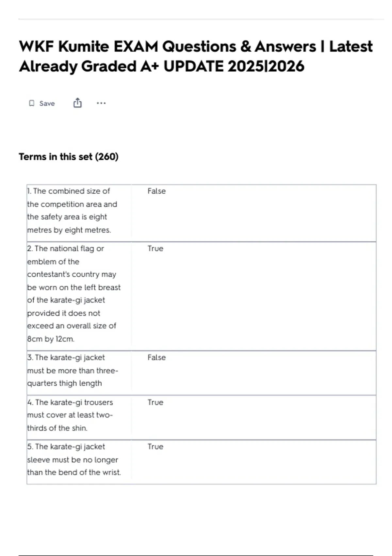Screen dimensions: 392x556
Task: Click the 'Already Graded A+ UPDATE 2025|2026' title line
Action: pos(162,66)
